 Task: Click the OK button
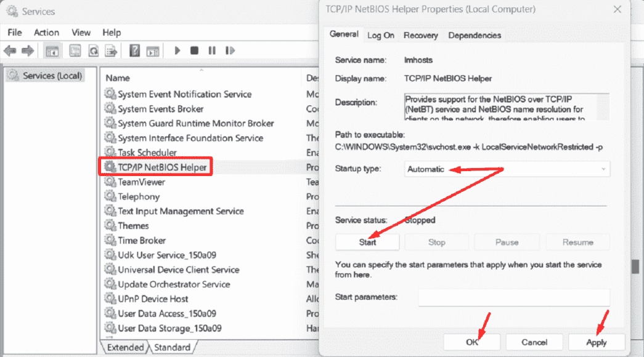pos(472,342)
